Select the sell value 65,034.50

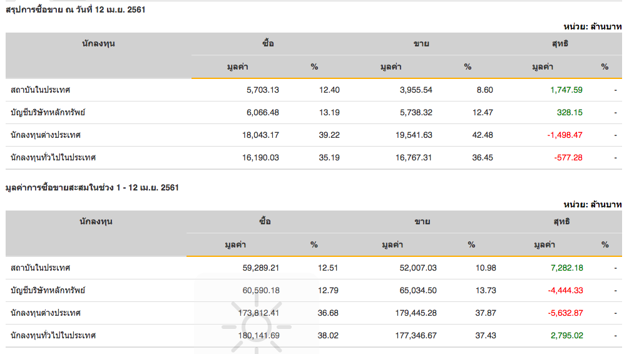point(414,290)
